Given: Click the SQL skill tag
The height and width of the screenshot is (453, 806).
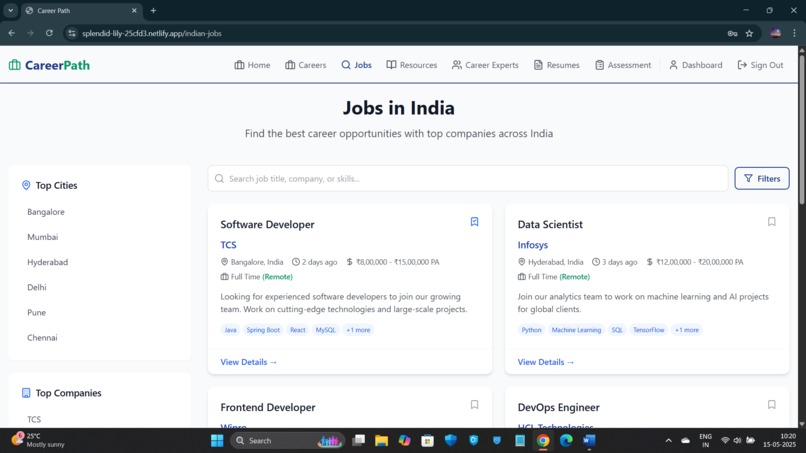Looking at the screenshot, I should point(617,330).
